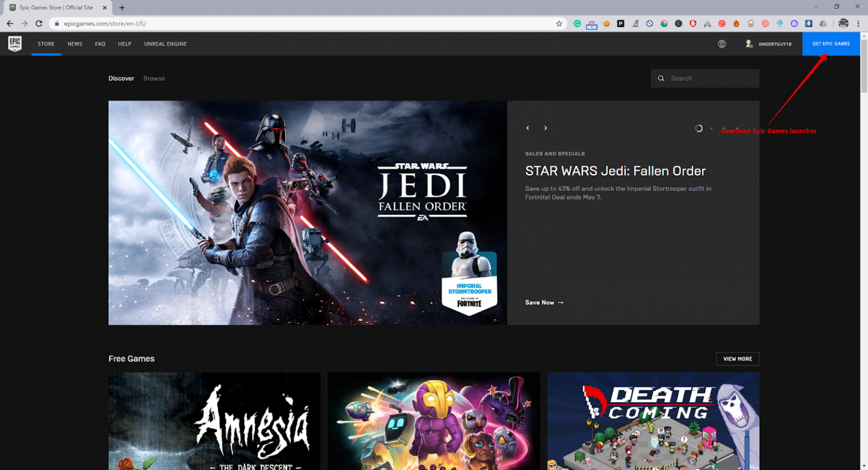Screen dimensions: 868x470
Task: Click the Save up to 43% off description
Action: click(618, 193)
